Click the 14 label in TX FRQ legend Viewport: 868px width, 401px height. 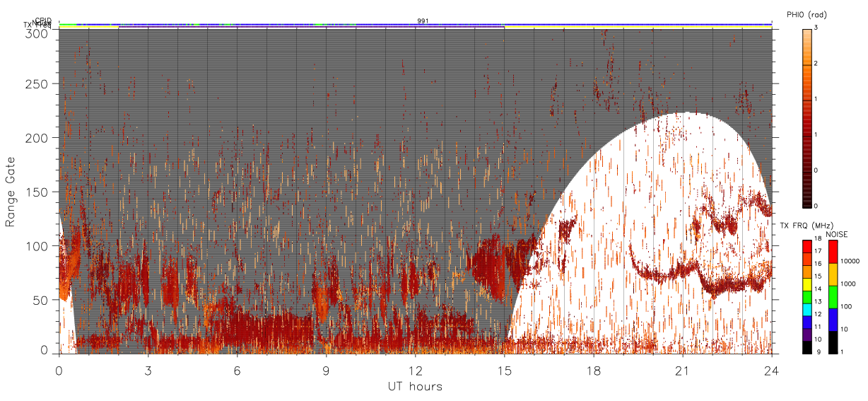click(x=818, y=289)
